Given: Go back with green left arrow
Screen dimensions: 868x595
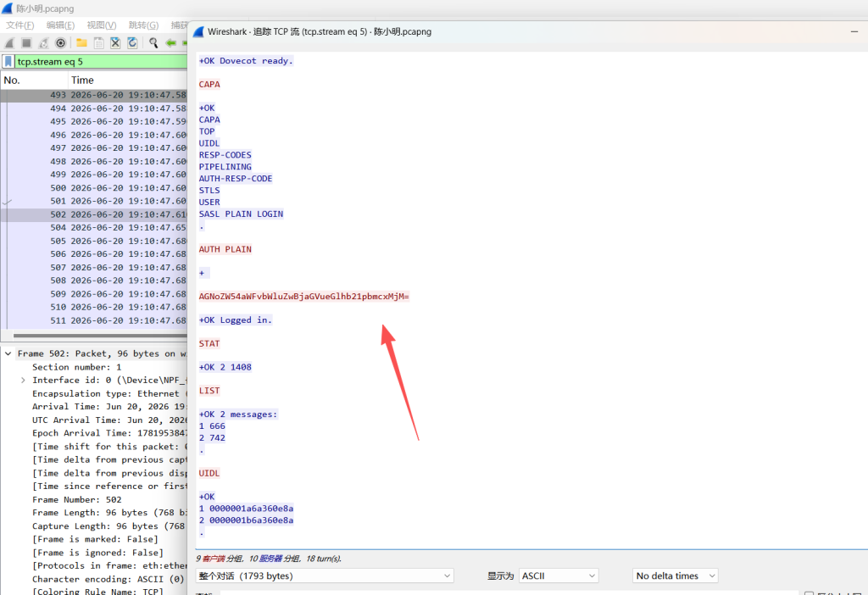Looking at the screenshot, I should 170,43.
